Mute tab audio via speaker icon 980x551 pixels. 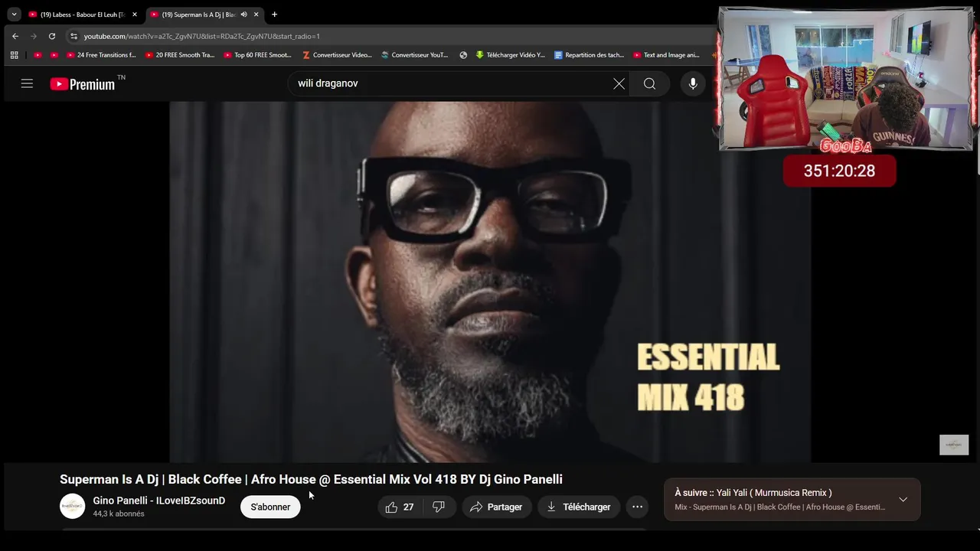pos(243,15)
